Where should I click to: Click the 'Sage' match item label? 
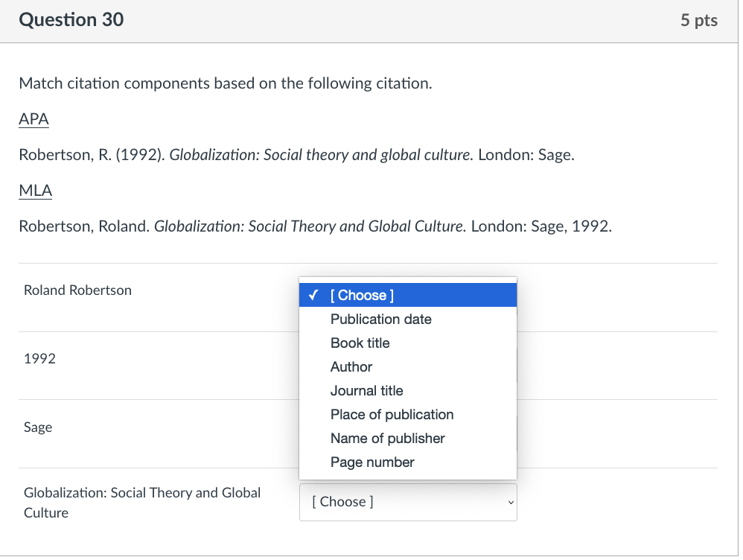[x=38, y=427]
